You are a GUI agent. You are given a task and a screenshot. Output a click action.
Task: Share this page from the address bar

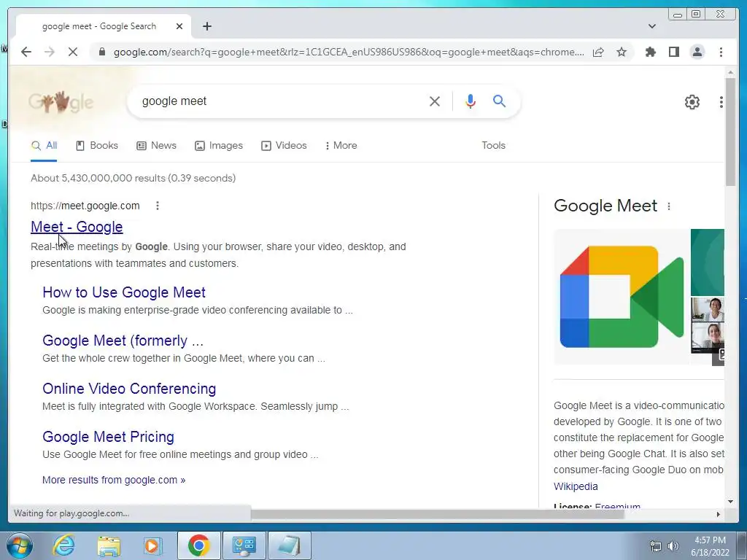(x=598, y=52)
